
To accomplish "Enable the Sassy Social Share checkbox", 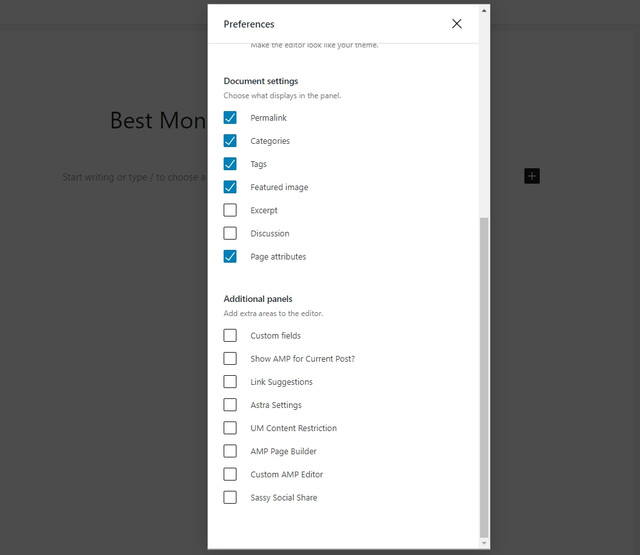I will [230, 497].
